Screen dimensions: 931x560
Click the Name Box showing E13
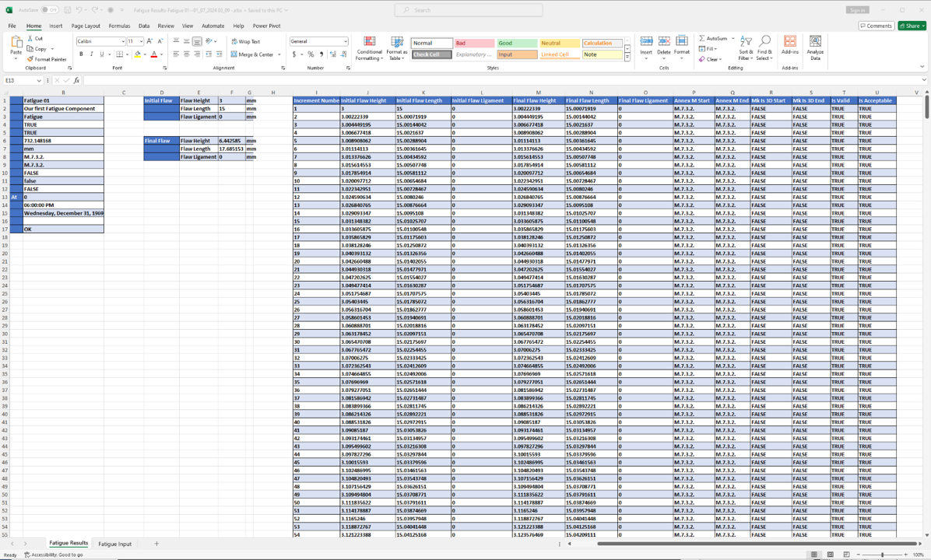(x=22, y=81)
